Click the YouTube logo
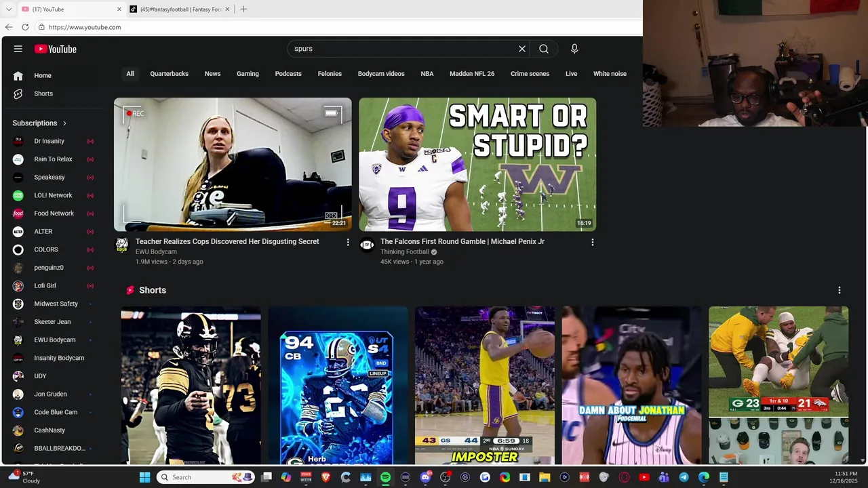This screenshot has width=868, height=488. 56,49
